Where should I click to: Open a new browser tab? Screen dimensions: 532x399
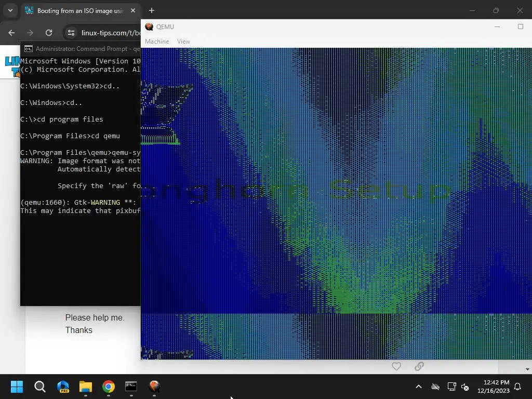[x=152, y=10]
